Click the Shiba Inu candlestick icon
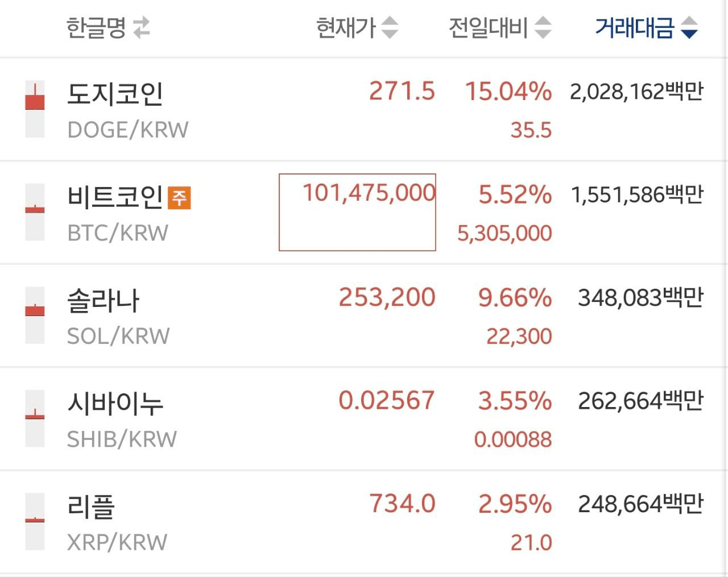This screenshot has height=577, width=728. 35,418
